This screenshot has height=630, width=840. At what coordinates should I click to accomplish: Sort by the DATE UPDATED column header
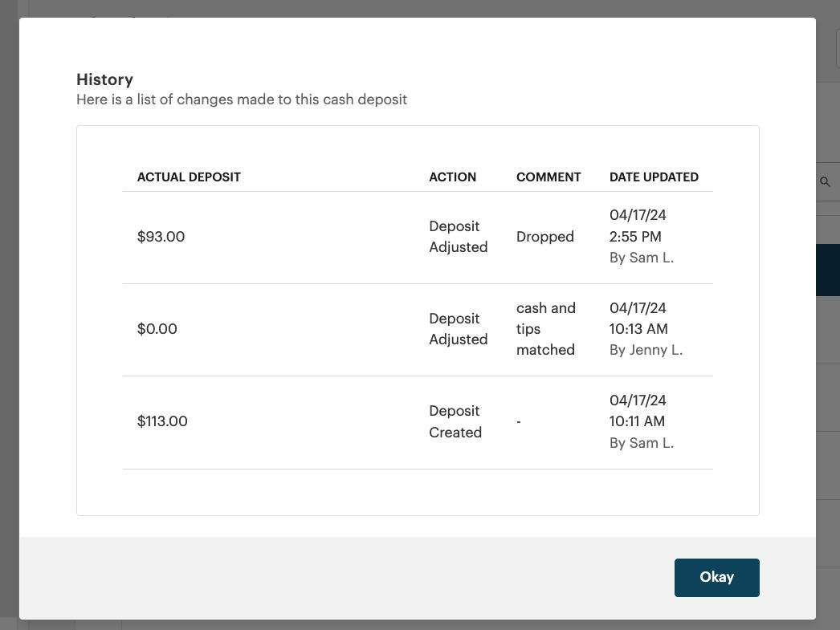(654, 177)
